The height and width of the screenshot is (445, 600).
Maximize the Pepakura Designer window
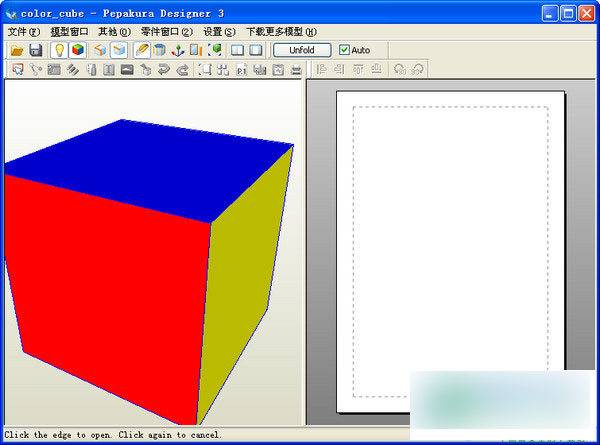pyautogui.click(x=568, y=14)
